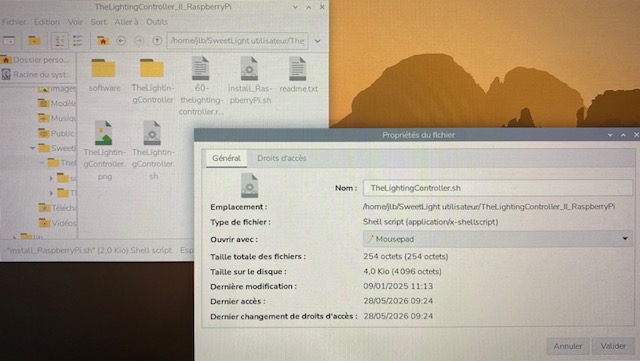Go to home folder via toolbar icon
Viewport: 640px width, 361px height.
pos(102,41)
